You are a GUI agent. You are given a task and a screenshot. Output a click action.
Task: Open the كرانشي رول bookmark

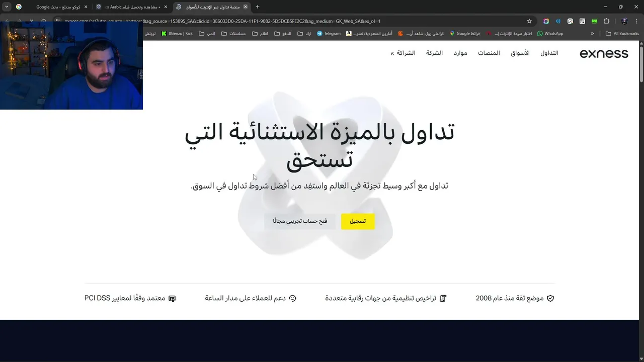[x=421, y=34]
